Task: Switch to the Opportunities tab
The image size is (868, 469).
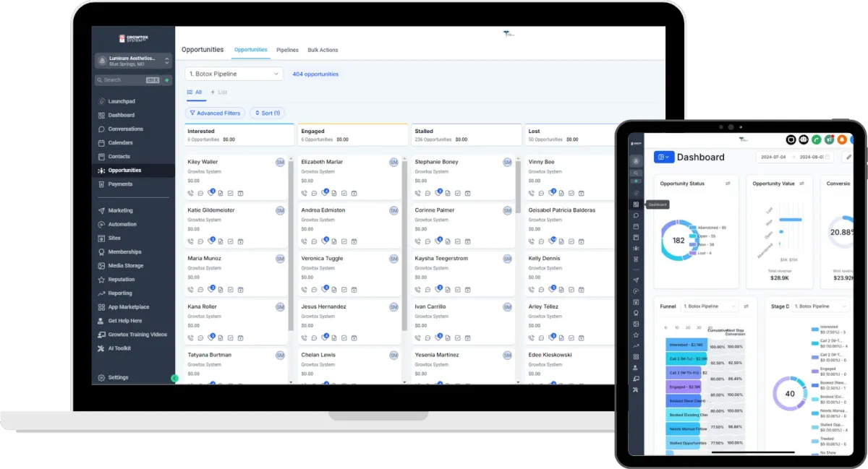Action: pyautogui.click(x=250, y=50)
